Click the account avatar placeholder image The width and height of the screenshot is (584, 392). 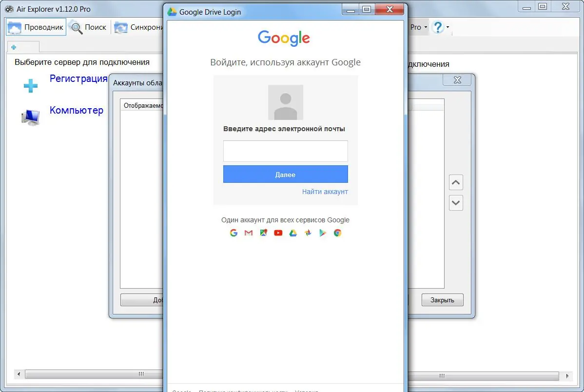[286, 102]
